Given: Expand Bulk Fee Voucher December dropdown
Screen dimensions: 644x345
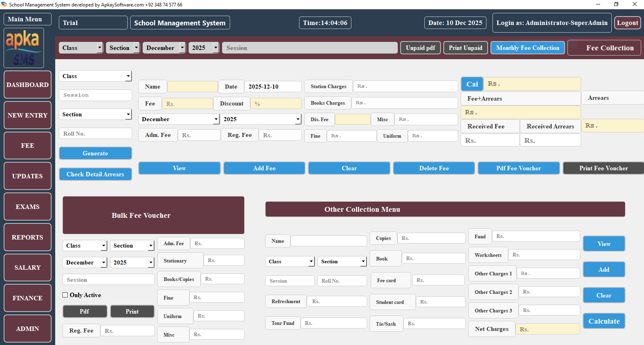Looking at the screenshot, I should pyautogui.click(x=85, y=262).
